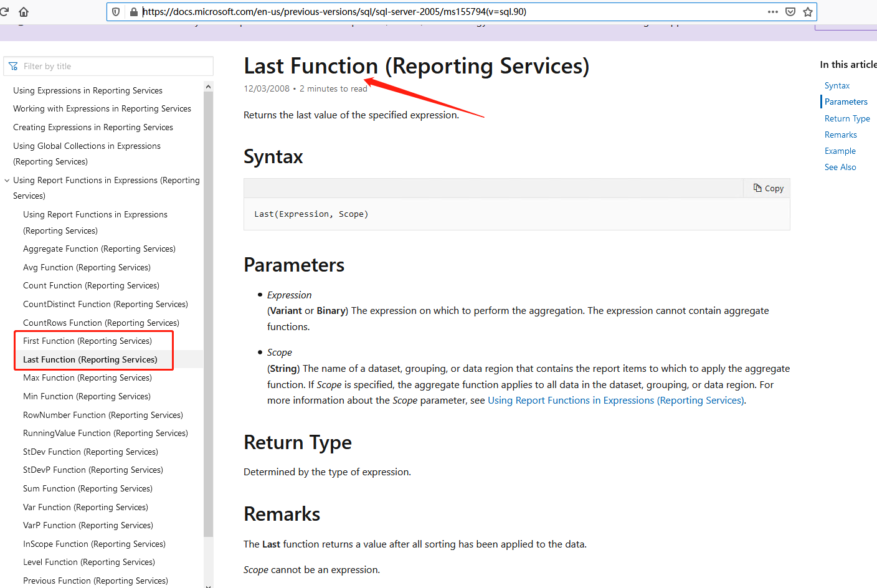Open the page actions ellipsis menu
The height and width of the screenshot is (588, 877).
click(x=772, y=11)
